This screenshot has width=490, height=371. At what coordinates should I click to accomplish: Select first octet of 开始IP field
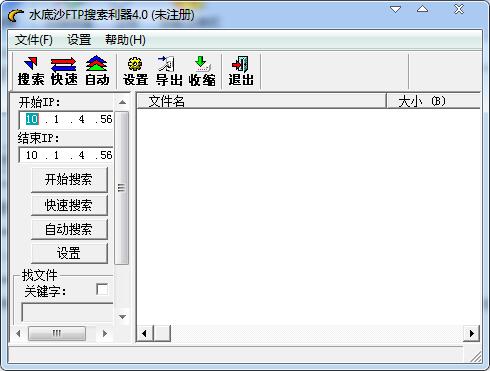[x=32, y=119]
